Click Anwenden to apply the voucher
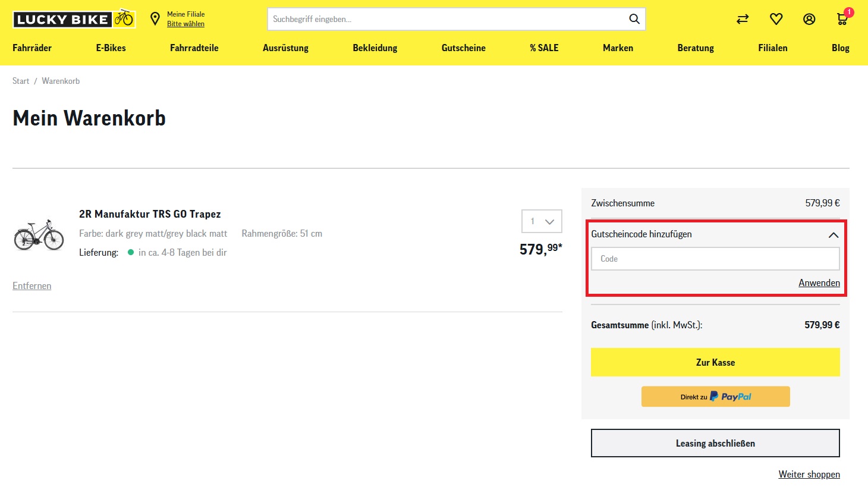 tap(819, 283)
